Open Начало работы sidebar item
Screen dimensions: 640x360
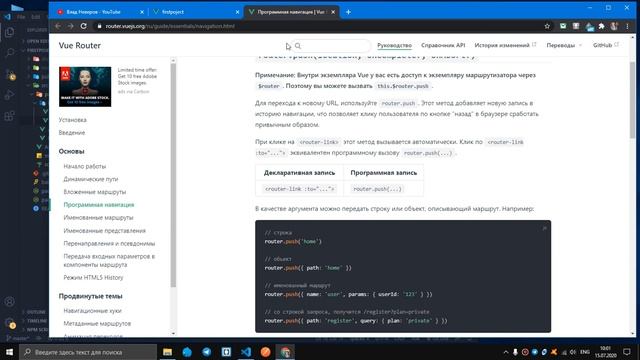(84, 166)
